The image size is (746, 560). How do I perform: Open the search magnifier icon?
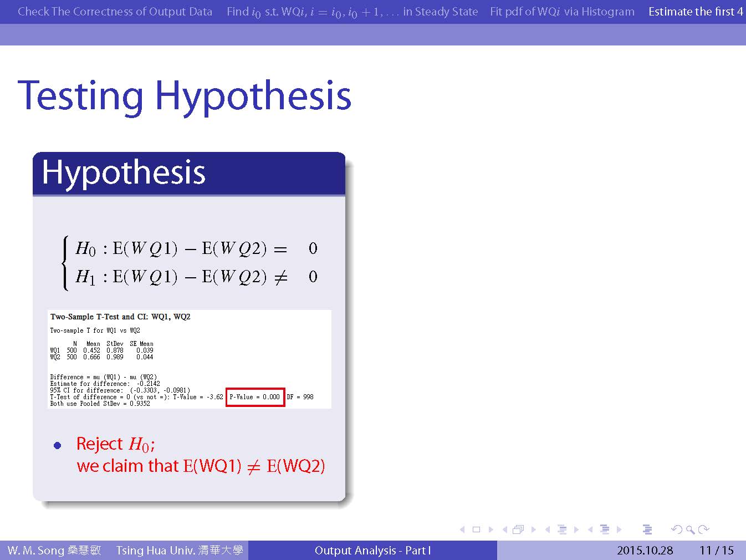[x=690, y=530]
